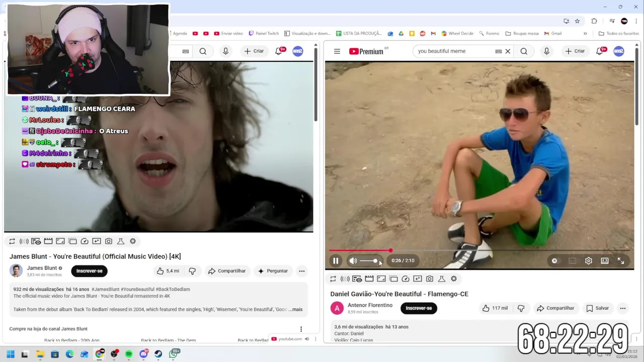Image resolution: width=644 pixels, height=362 pixels.
Task: Open notifications bell in right window
Action: 600,51
